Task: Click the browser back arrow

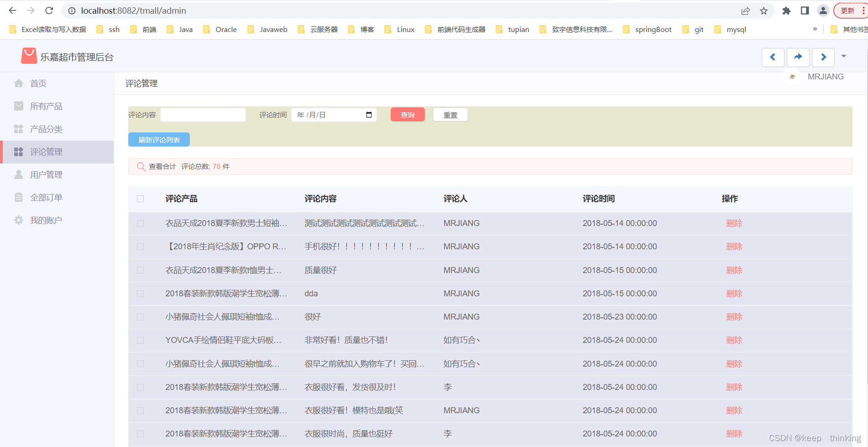Action: 12,11
